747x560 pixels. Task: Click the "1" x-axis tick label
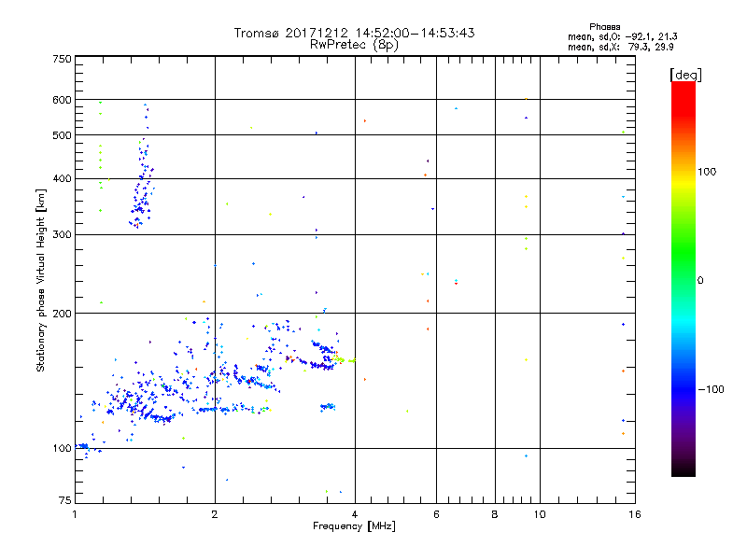point(75,514)
